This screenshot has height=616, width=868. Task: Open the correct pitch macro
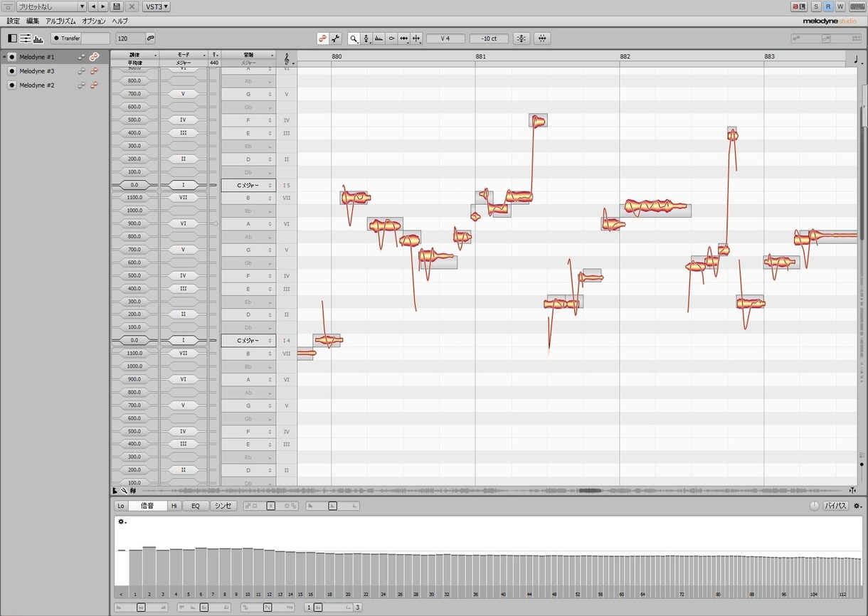tap(522, 38)
